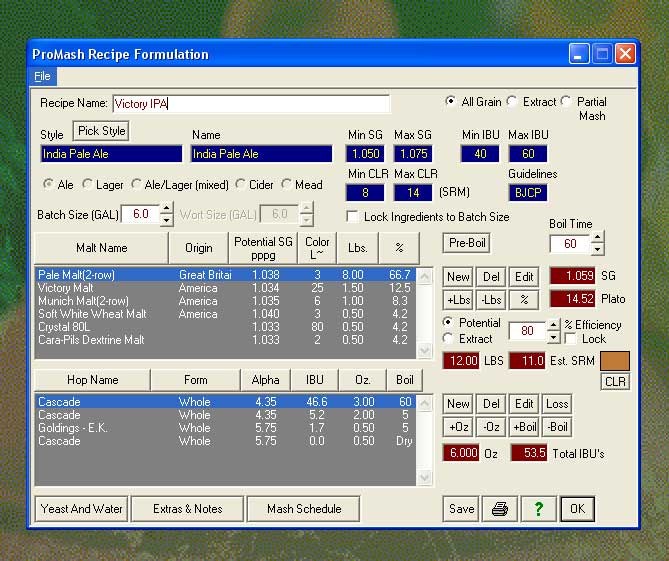Open Yeast And Water settings
Image resolution: width=669 pixels, height=561 pixels.
tap(81, 509)
